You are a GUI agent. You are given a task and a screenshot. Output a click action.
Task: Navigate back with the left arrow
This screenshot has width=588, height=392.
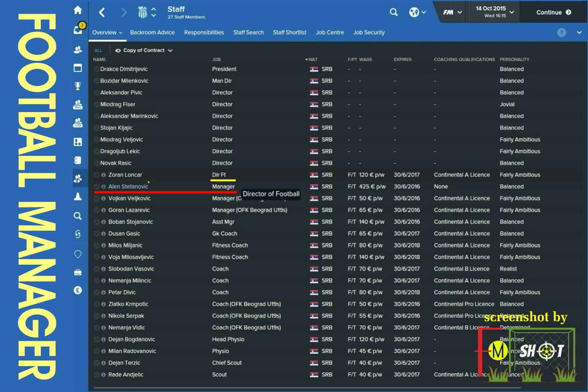click(102, 13)
